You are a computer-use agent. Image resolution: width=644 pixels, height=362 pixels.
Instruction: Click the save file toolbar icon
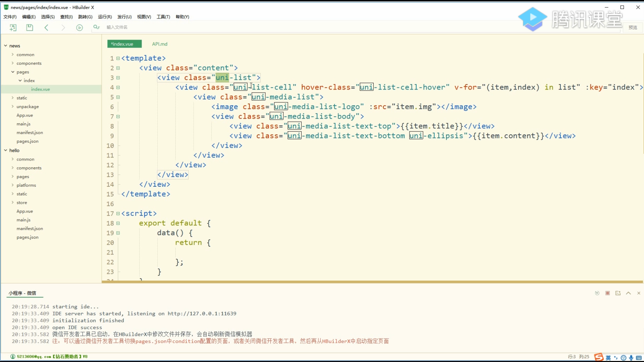click(30, 27)
